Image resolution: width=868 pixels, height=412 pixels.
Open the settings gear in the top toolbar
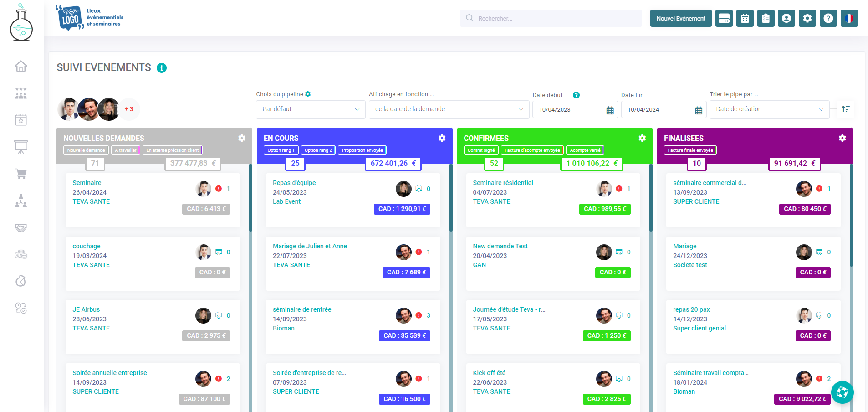pyautogui.click(x=807, y=18)
